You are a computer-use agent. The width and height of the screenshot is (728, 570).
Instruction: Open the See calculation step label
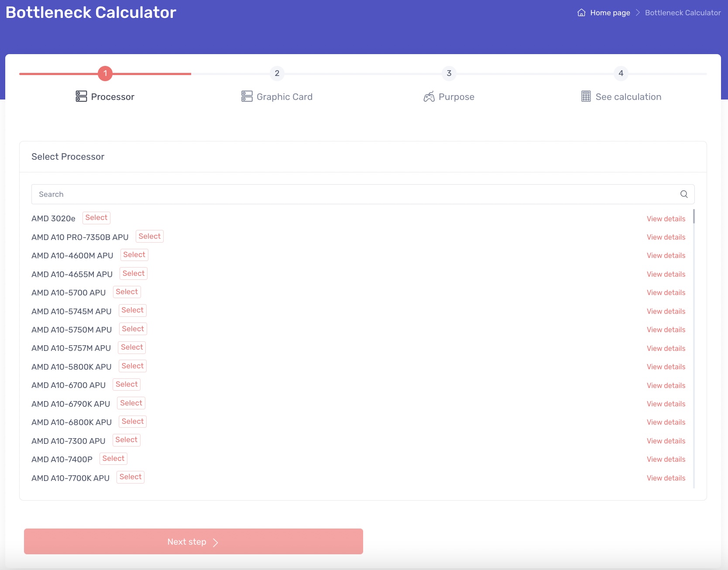click(x=628, y=97)
